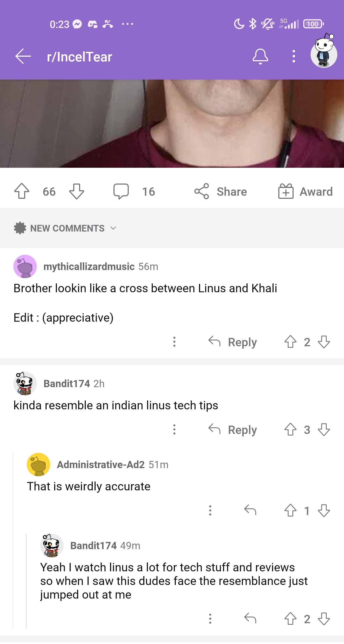Viewport: 344px width, 644px height.
Task: Upvote Administrative-Ad2's weirdly accurate comment
Action: (x=290, y=510)
